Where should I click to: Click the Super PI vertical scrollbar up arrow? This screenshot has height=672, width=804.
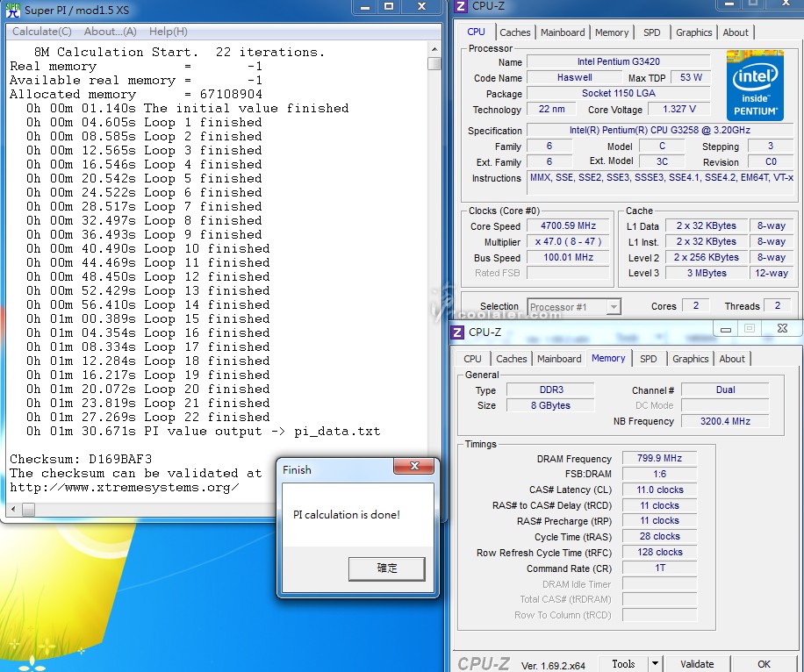434,49
